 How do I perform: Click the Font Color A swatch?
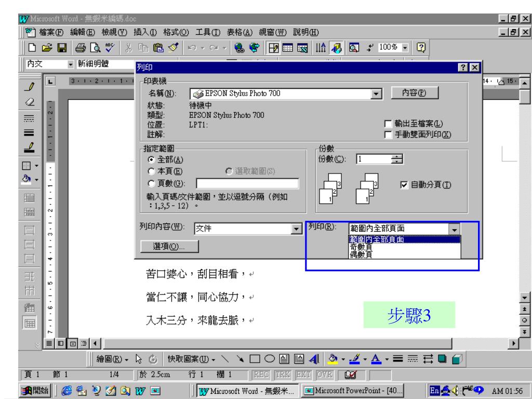[x=376, y=358]
